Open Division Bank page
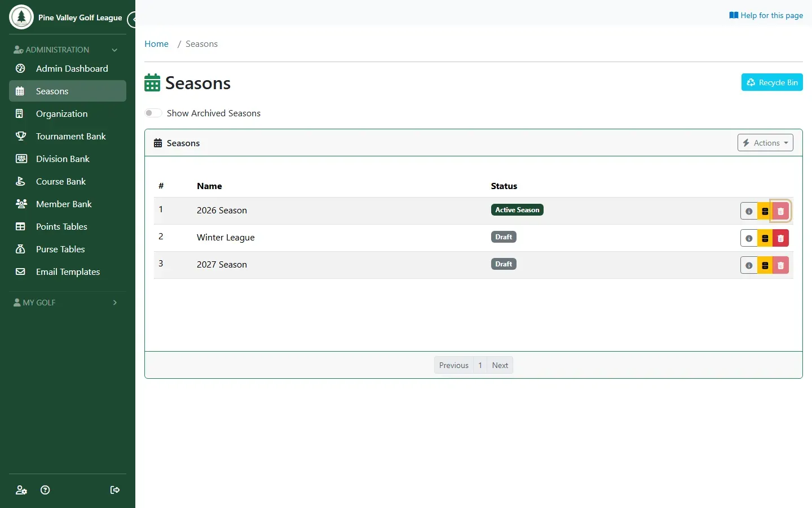 click(68, 159)
